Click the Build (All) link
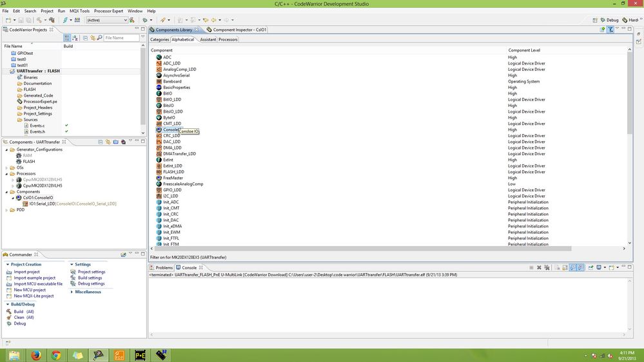Screen dimensions: 644x362 click(x=24, y=312)
